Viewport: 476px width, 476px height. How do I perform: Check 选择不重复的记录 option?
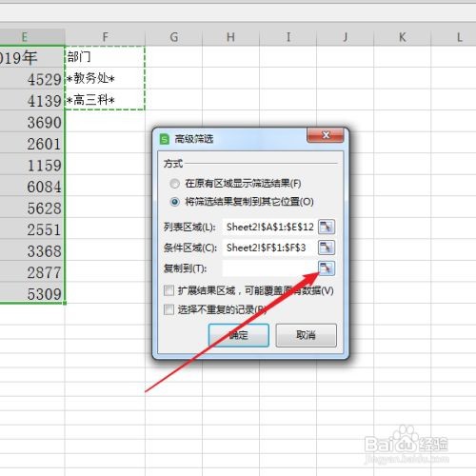pos(169,309)
